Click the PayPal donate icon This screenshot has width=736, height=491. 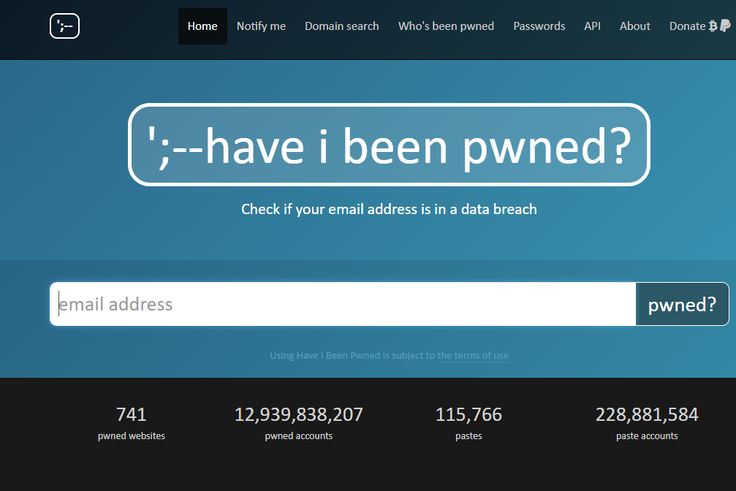[725, 26]
